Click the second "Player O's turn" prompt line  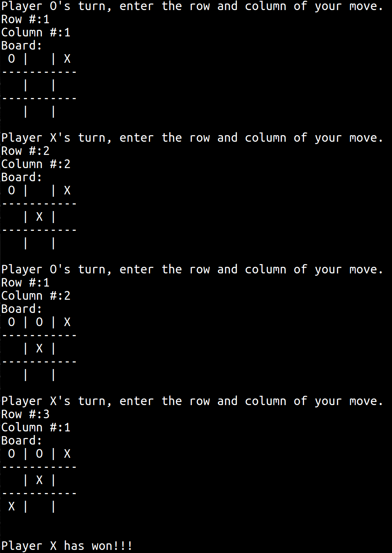[x=192, y=270]
